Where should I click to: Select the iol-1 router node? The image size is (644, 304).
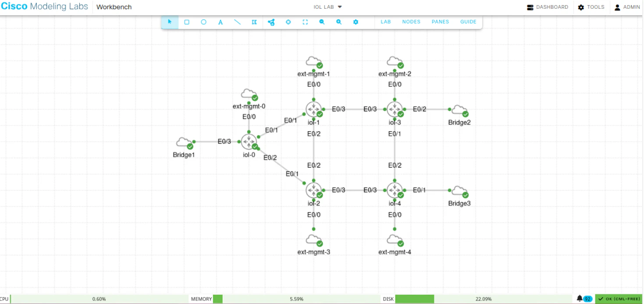point(313,109)
